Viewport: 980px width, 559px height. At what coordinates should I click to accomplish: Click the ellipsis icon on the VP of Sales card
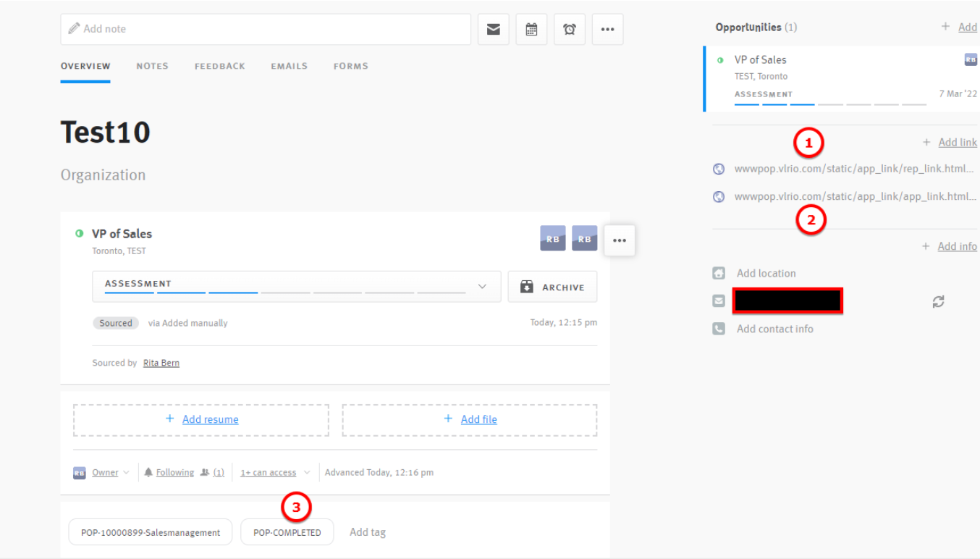click(x=620, y=240)
